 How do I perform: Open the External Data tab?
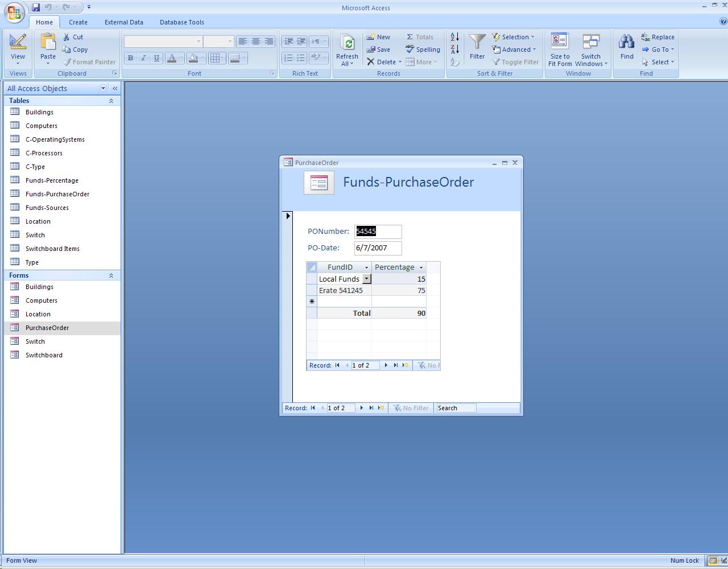[x=124, y=22]
